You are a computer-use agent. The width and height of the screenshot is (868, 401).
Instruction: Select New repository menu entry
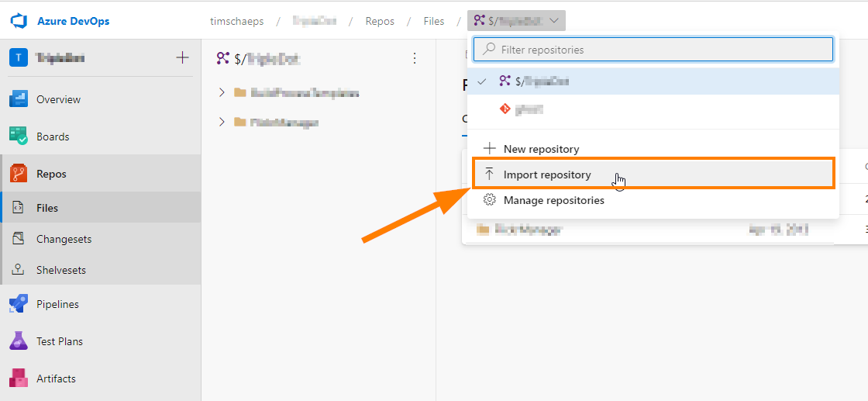point(541,149)
